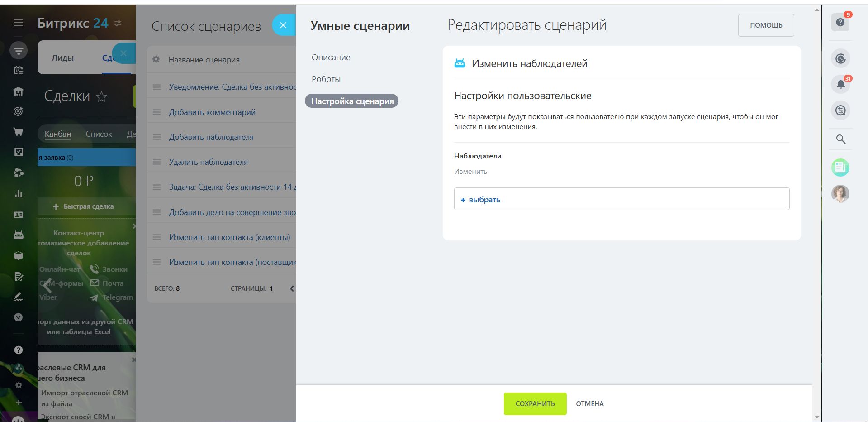This screenshot has height=422, width=868.
Task: Open the tasks checkmark sidebar icon
Action: point(19,152)
